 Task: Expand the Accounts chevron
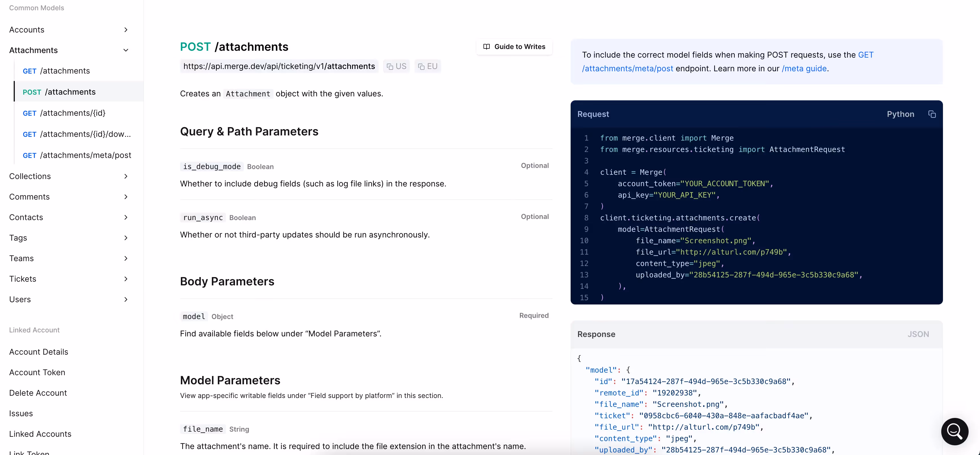[126, 30]
